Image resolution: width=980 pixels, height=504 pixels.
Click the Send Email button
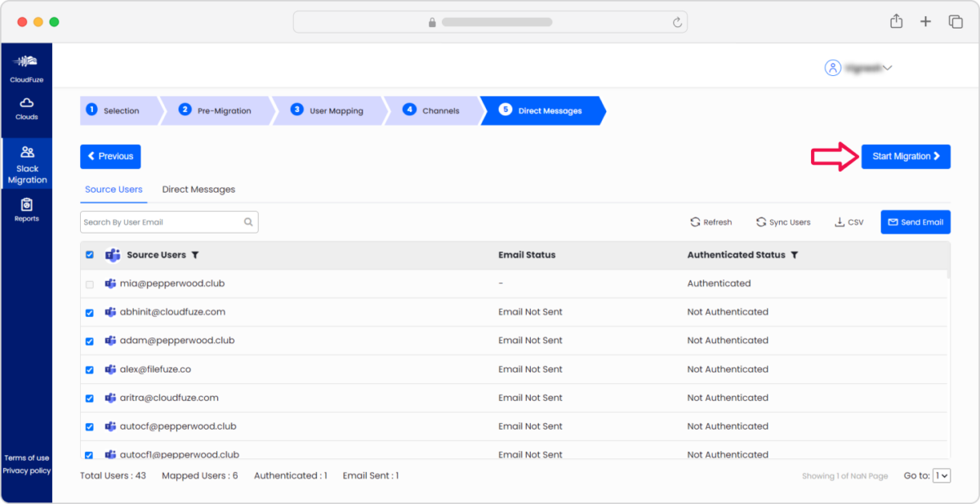click(915, 221)
